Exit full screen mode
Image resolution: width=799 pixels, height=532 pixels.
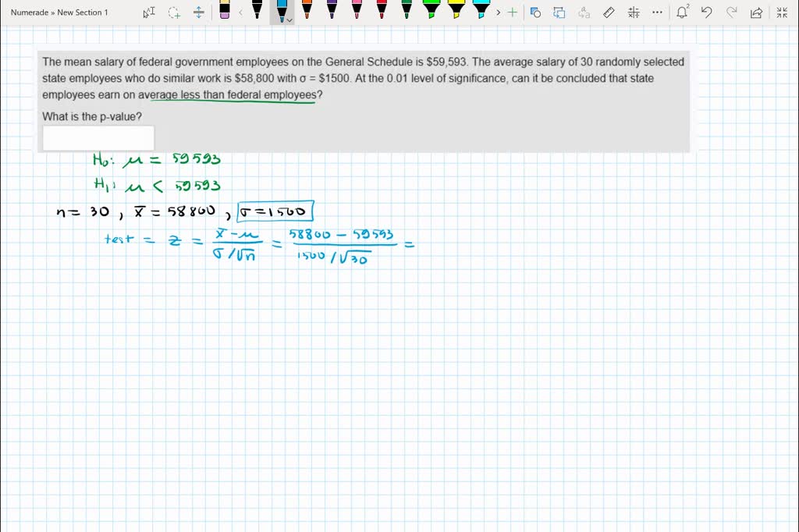782,12
